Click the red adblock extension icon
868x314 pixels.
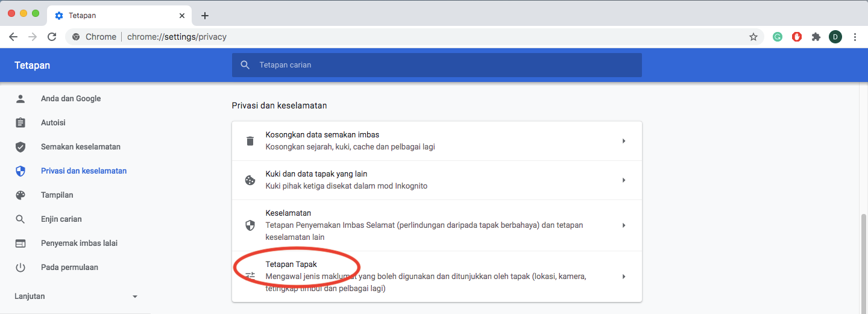click(x=797, y=37)
